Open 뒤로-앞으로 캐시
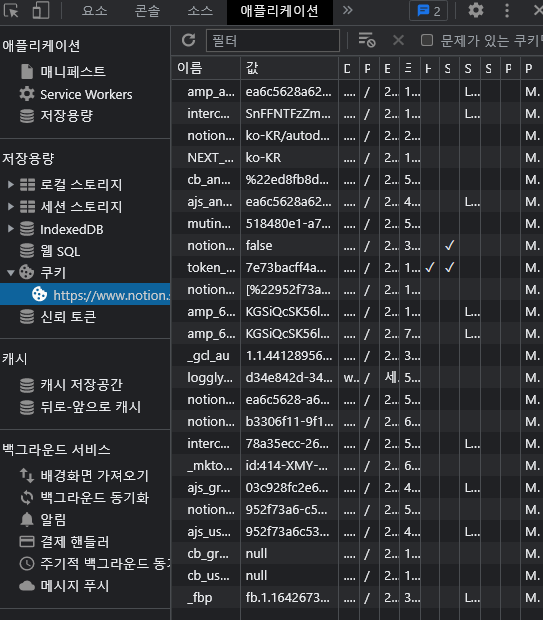The height and width of the screenshot is (620, 543). [x=91, y=407]
